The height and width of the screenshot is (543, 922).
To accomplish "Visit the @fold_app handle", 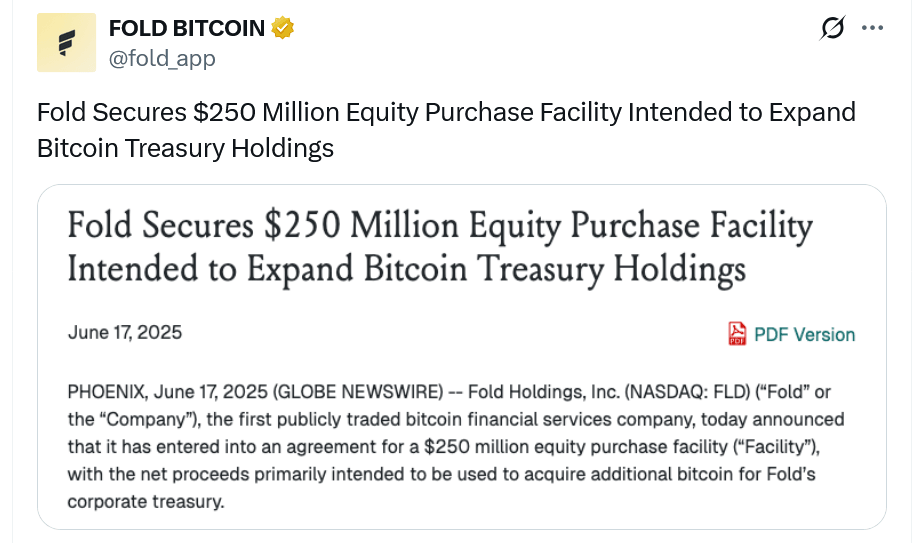I will pos(161,58).
